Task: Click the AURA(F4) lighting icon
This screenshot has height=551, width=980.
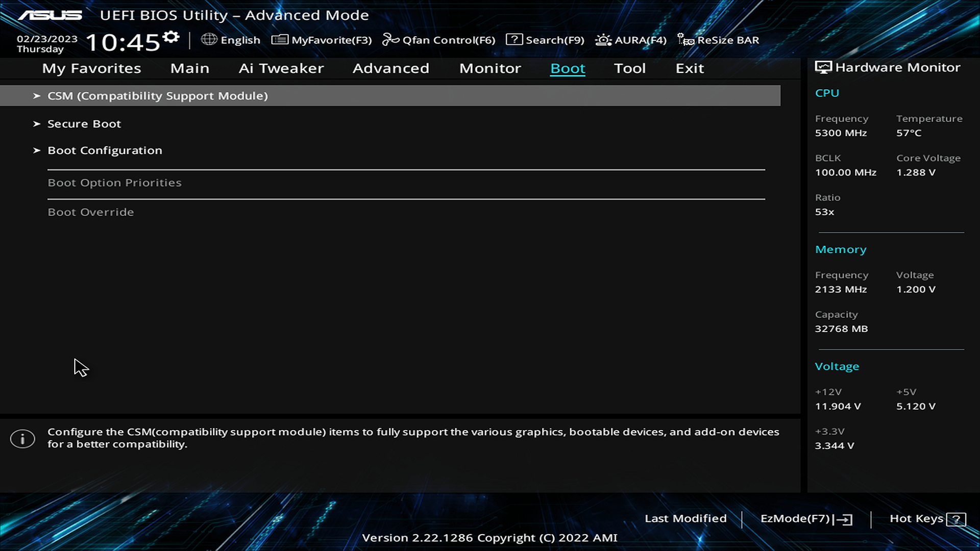Action: 603,40
